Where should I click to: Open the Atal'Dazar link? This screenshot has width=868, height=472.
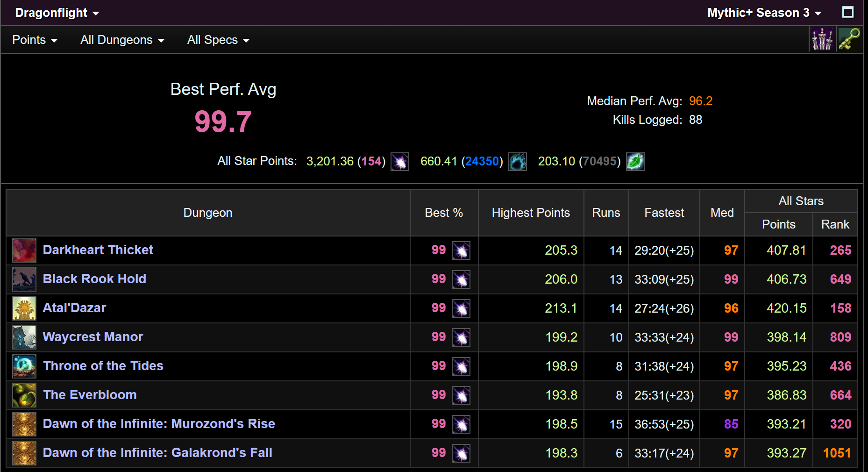(74, 308)
